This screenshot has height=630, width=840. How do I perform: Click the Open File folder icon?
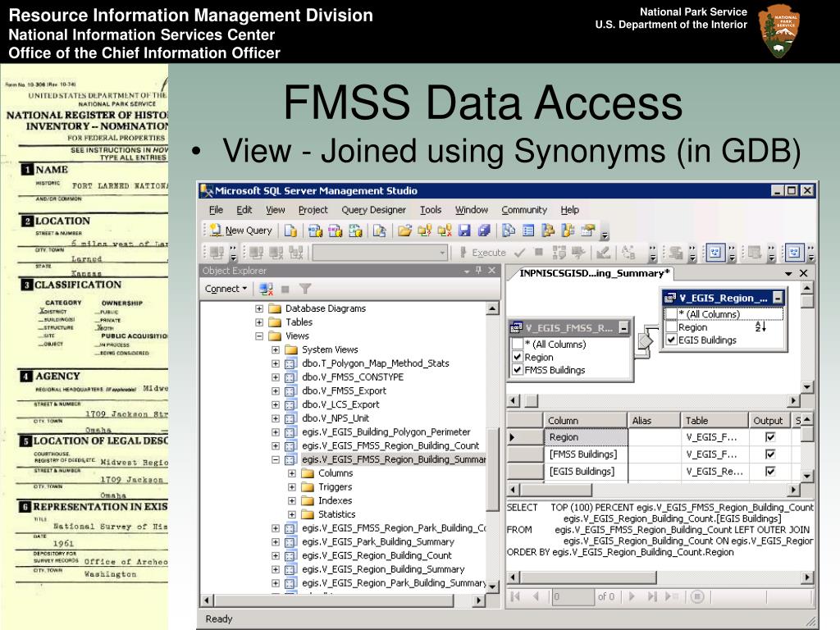tap(405, 231)
